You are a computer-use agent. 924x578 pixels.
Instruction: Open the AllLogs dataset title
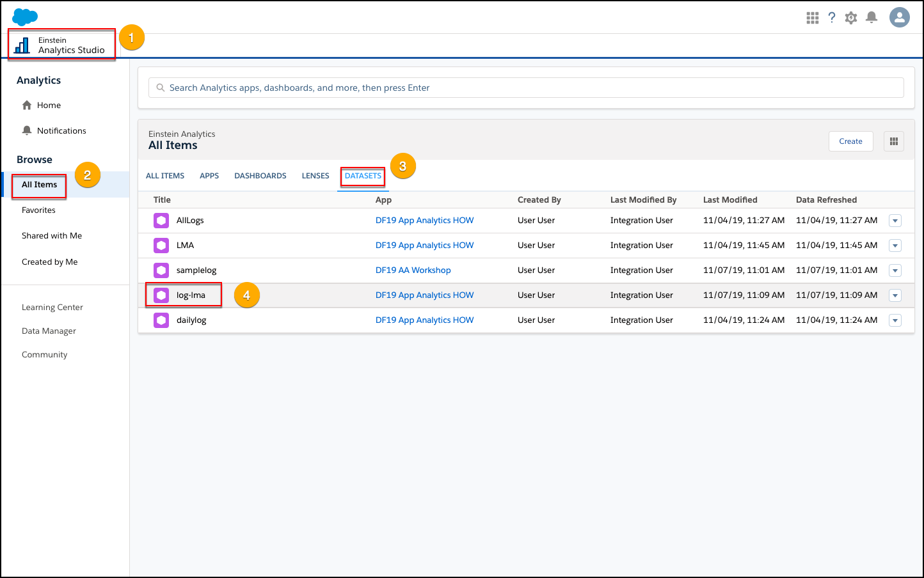pyautogui.click(x=190, y=221)
